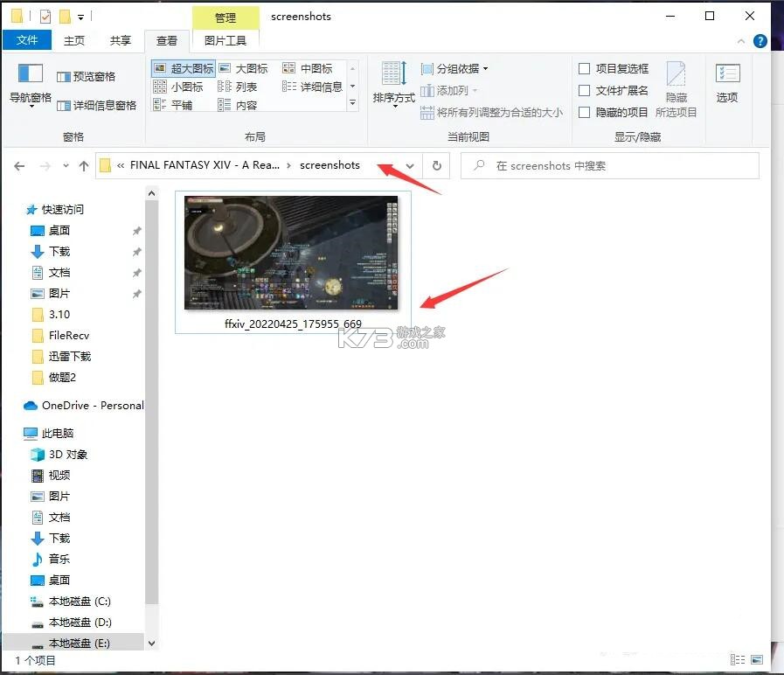Click Hide selected items (隐藏所选项目)
The image size is (784, 675).
(x=676, y=89)
